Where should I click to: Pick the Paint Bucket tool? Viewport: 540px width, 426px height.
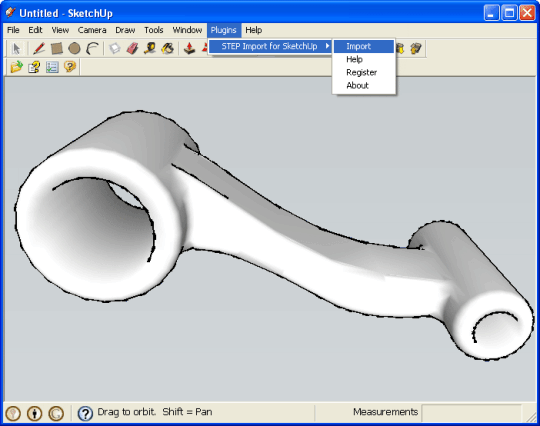(168, 49)
